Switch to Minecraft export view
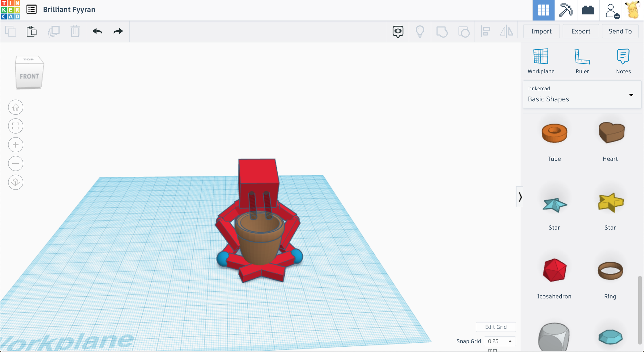 point(566,10)
